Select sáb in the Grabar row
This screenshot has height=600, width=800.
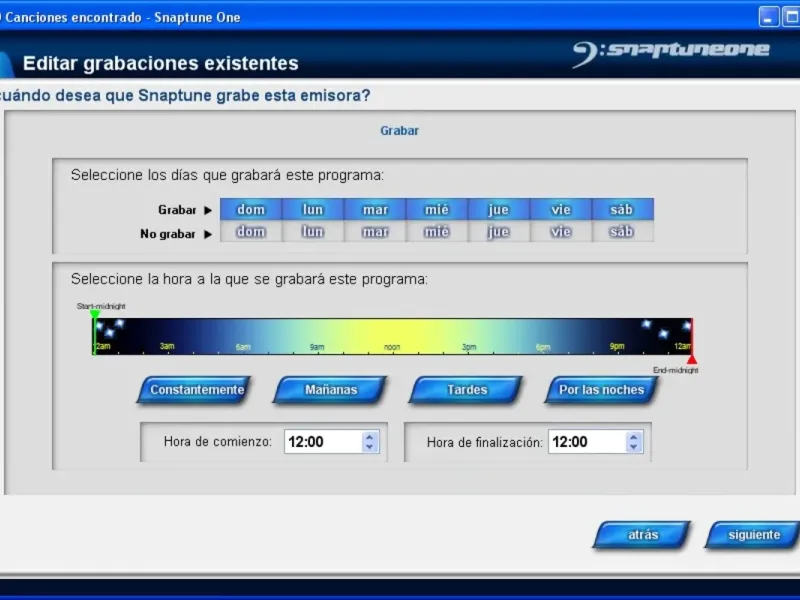[x=622, y=209]
